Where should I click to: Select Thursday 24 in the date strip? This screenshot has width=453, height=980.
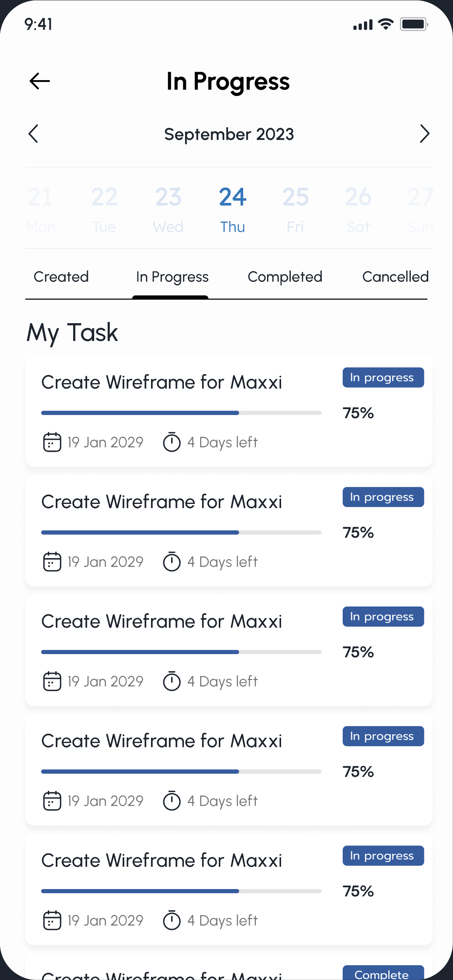pyautogui.click(x=232, y=209)
